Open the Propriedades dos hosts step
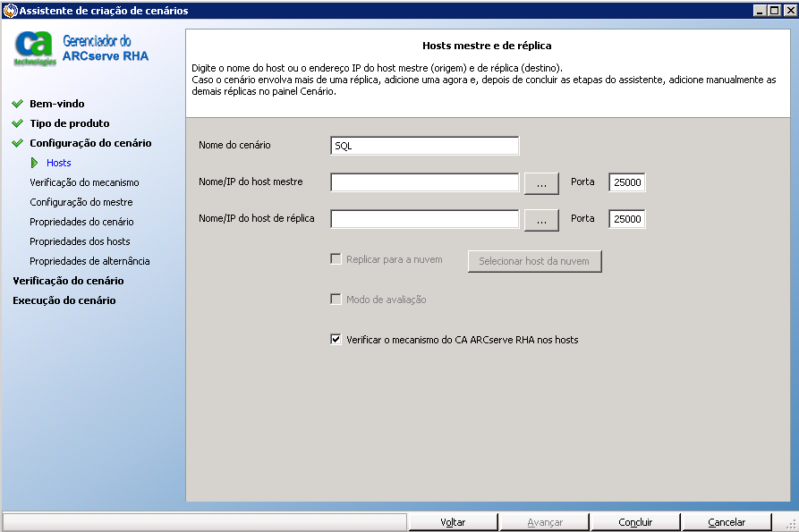Viewport: 799px width, 532px height. click(80, 241)
